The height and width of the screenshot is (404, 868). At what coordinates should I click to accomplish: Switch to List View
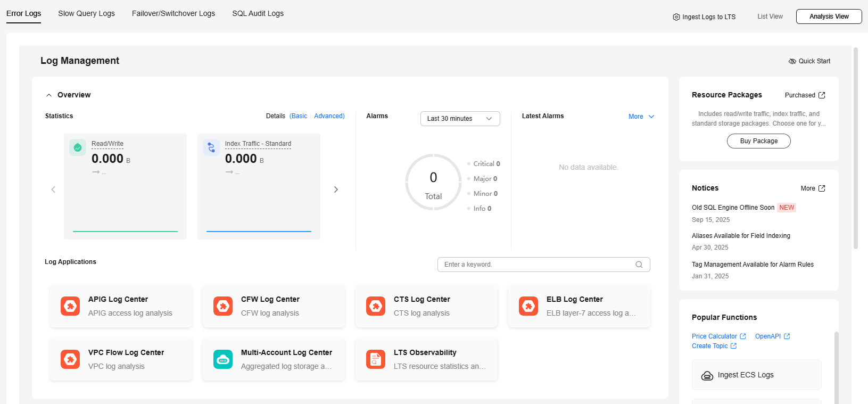coord(770,17)
